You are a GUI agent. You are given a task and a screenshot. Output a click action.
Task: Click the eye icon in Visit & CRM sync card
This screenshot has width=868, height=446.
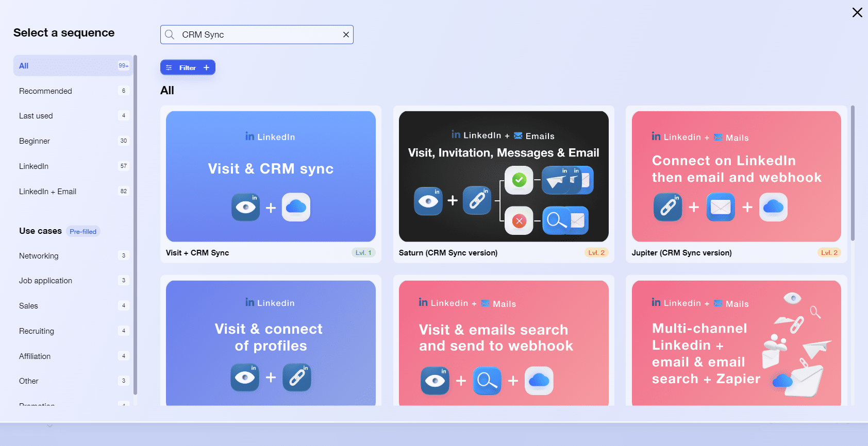point(246,207)
